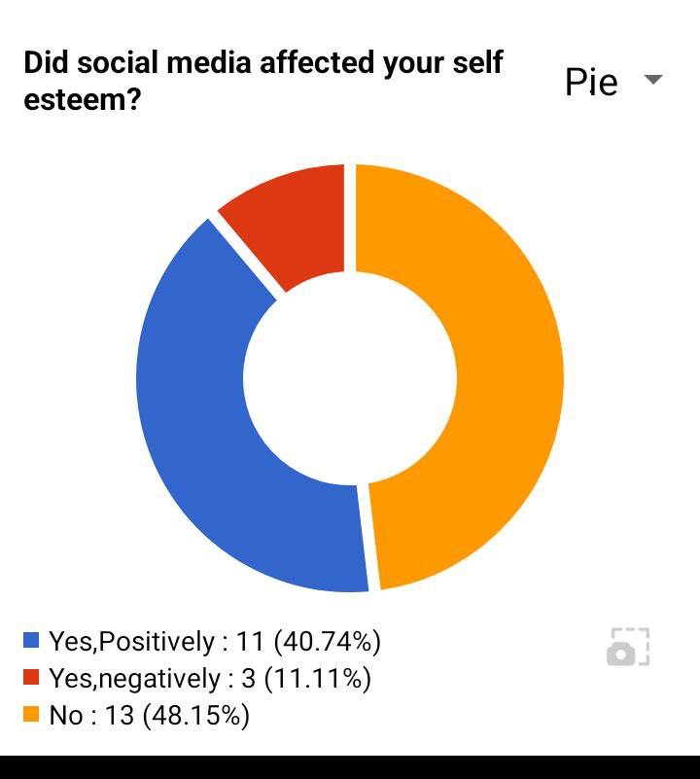Viewport: 700px width, 779px height.
Task: Click the 48.15% percentage value
Action: (196, 716)
